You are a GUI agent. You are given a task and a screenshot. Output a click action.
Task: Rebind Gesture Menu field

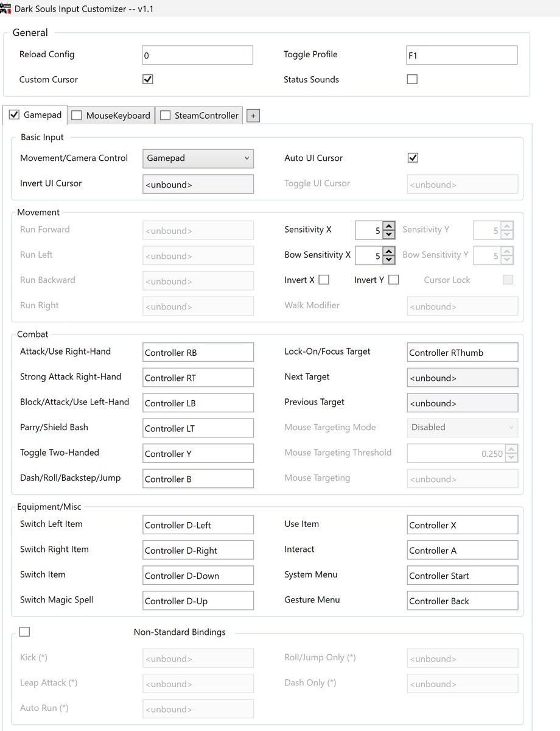coord(463,601)
